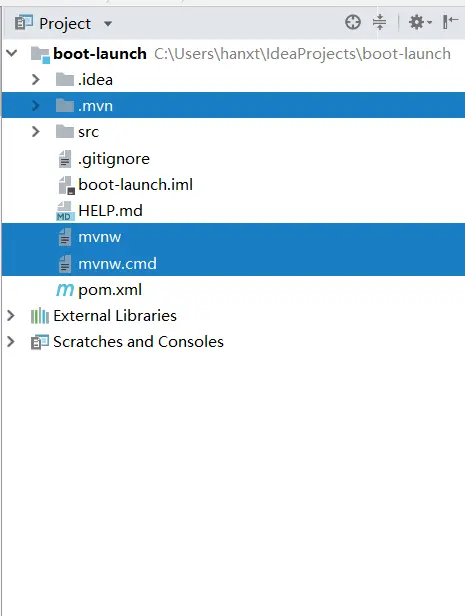Click the Maven icon beside pom.xml
This screenshot has height=616, width=465.
point(65,290)
